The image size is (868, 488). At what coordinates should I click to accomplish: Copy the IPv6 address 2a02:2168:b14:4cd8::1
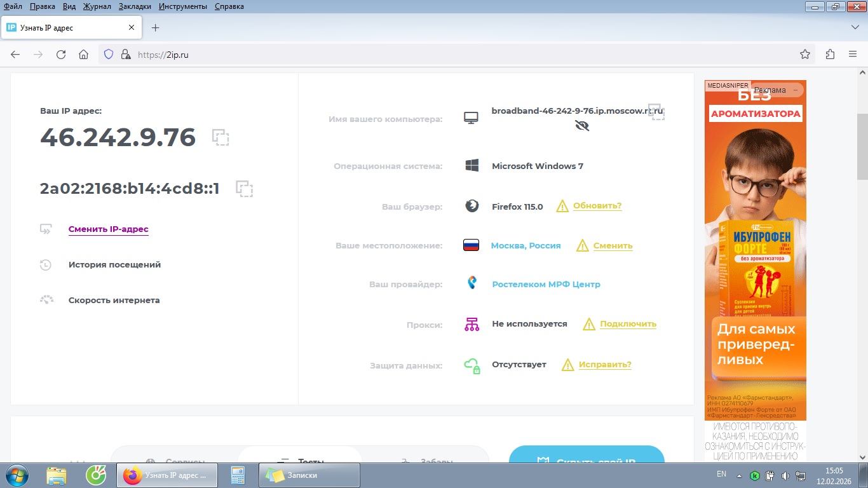coord(244,189)
